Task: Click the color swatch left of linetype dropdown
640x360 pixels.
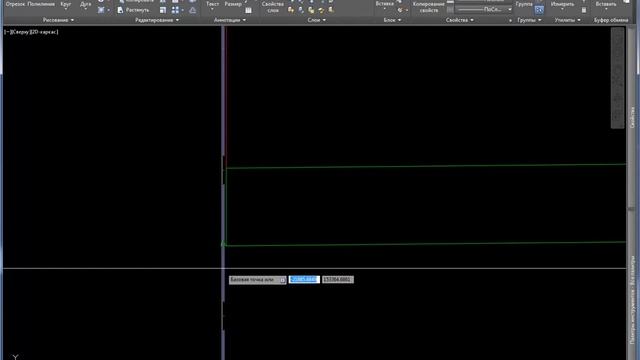Action: click(x=450, y=9)
